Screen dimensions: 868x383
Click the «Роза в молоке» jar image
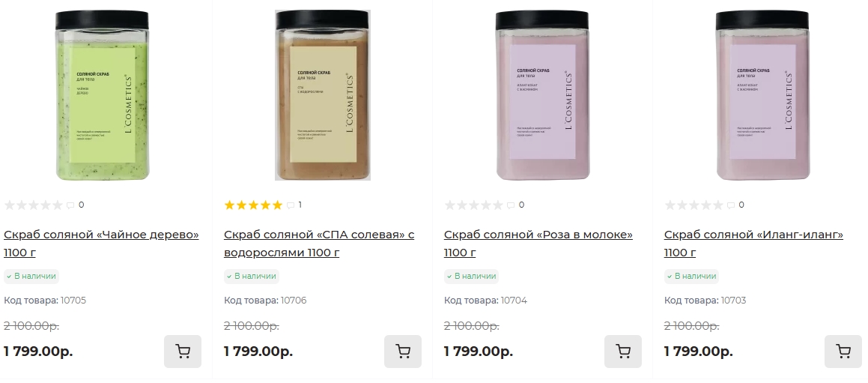tap(542, 94)
